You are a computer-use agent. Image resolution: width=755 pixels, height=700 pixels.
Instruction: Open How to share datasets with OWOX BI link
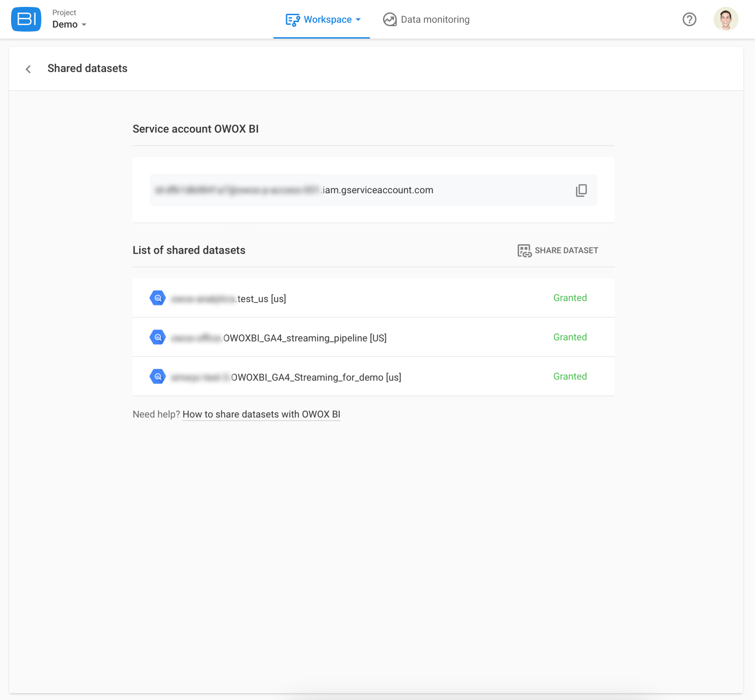point(261,414)
